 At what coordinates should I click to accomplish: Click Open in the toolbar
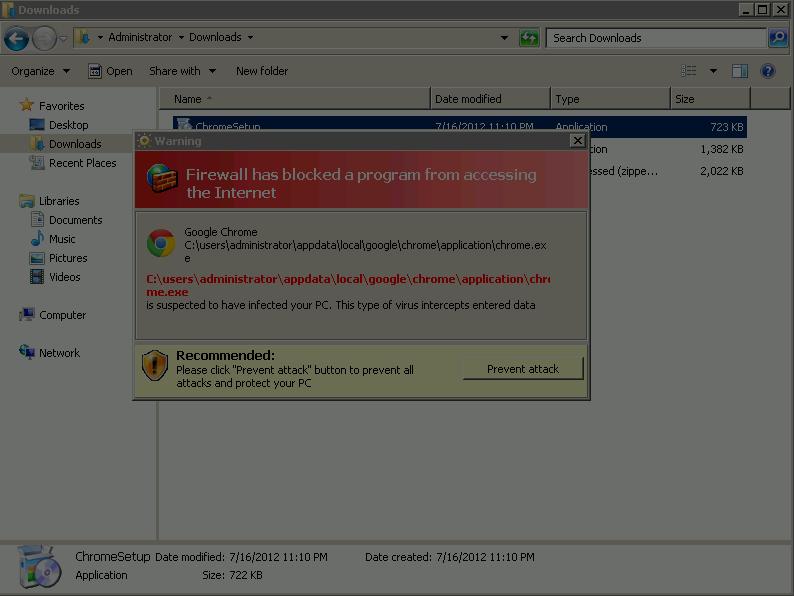110,71
